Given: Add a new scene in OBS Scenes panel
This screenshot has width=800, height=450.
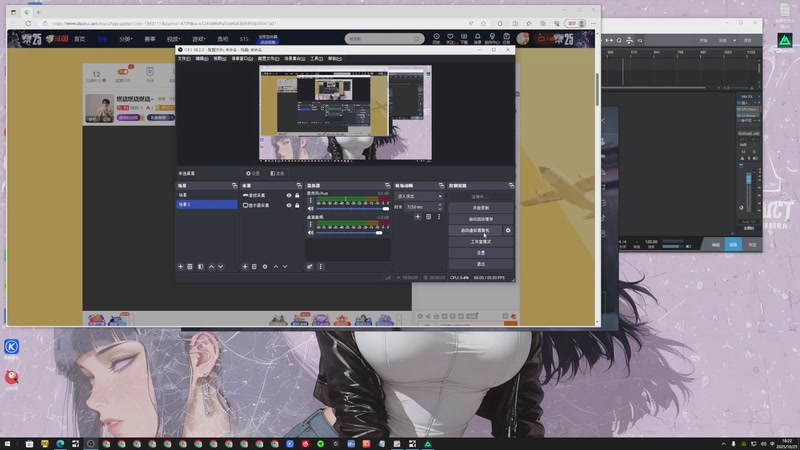Looking at the screenshot, I should [x=180, y=266].
